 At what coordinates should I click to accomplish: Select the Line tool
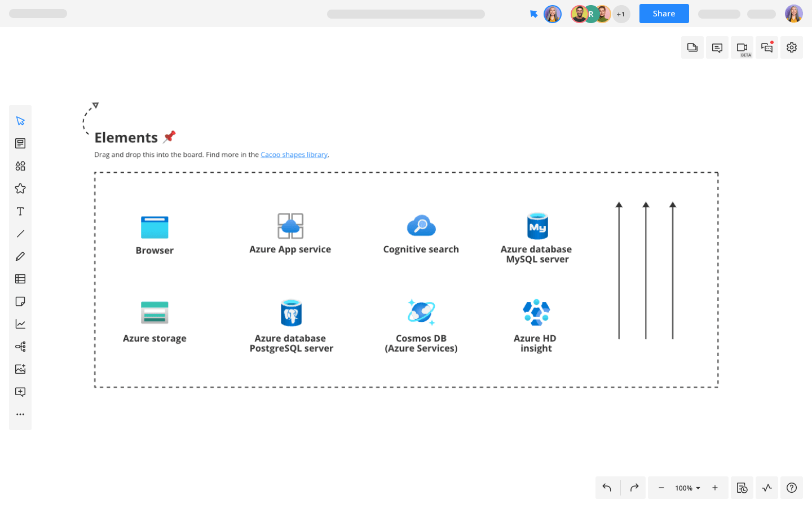[x=20, y=234]
